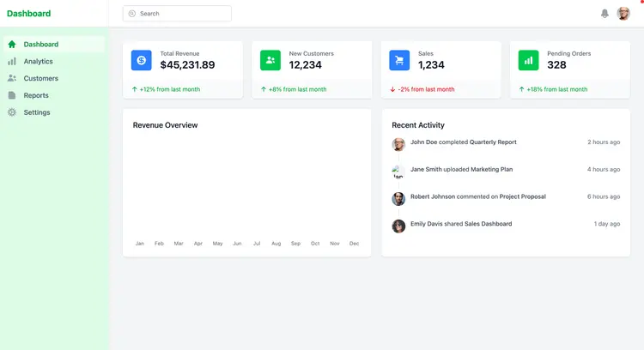
Task: Click the -2% from last month text
Action: (x=426, y=89)
